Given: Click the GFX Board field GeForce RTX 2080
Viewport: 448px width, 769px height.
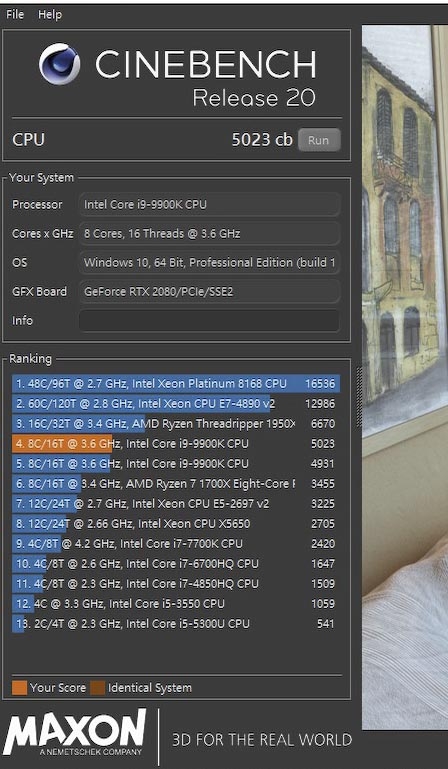Looking at the screenshot, I should click(210, 291).
